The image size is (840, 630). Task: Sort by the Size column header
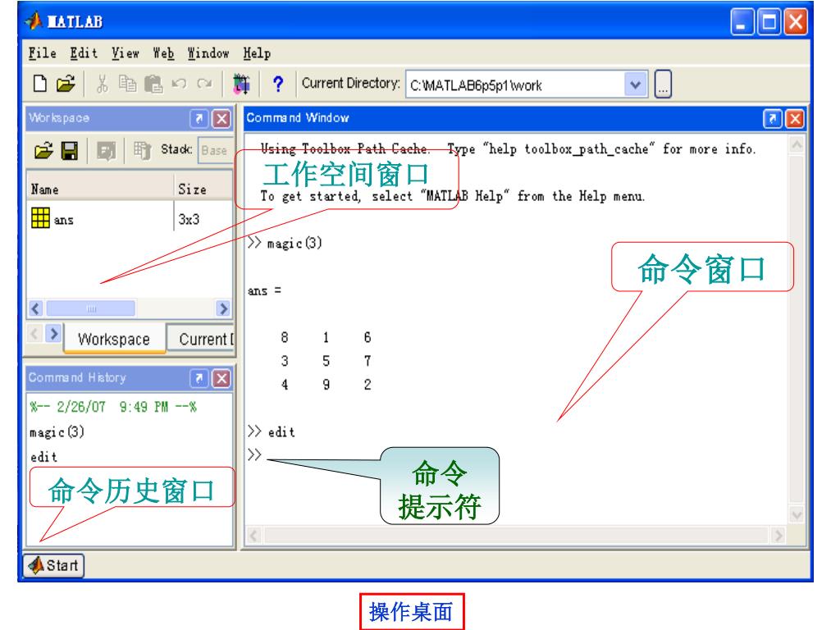click(x=203, y=189)
